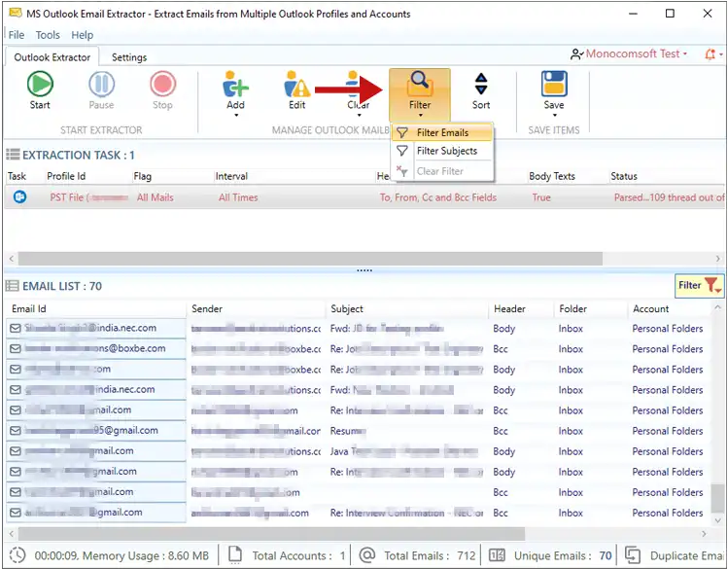Click the red Stop extraction icon
Screen dimensions: 728x569
[x=163, y=84]
